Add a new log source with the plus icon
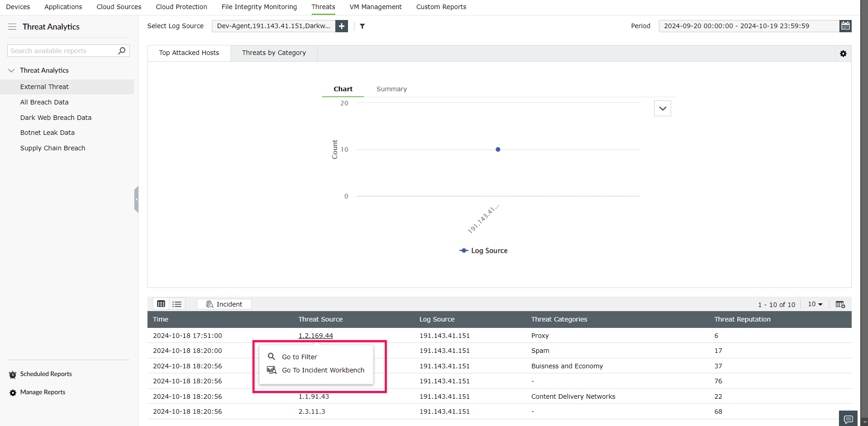The width and height of the screenshot is (868, 426). (x=341, y=26)
